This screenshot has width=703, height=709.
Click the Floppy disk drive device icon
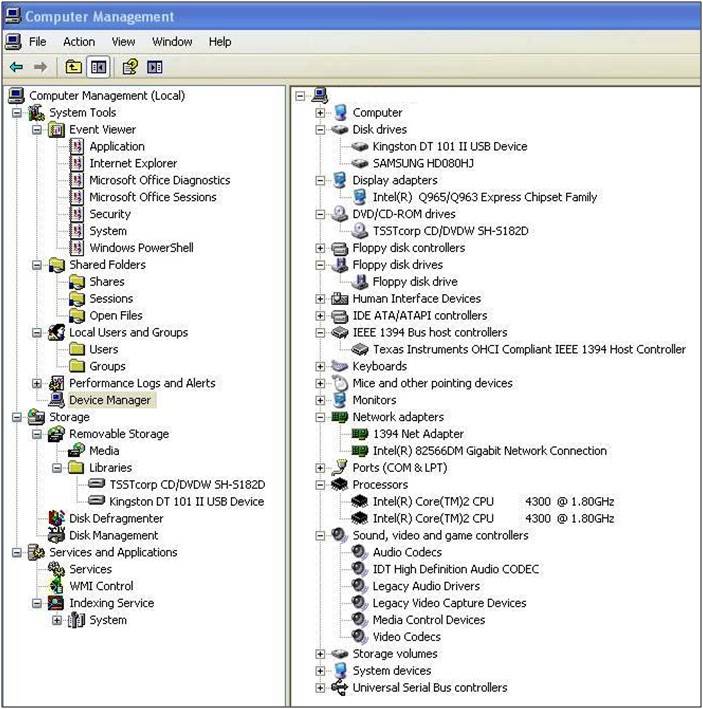coord(360,282)
